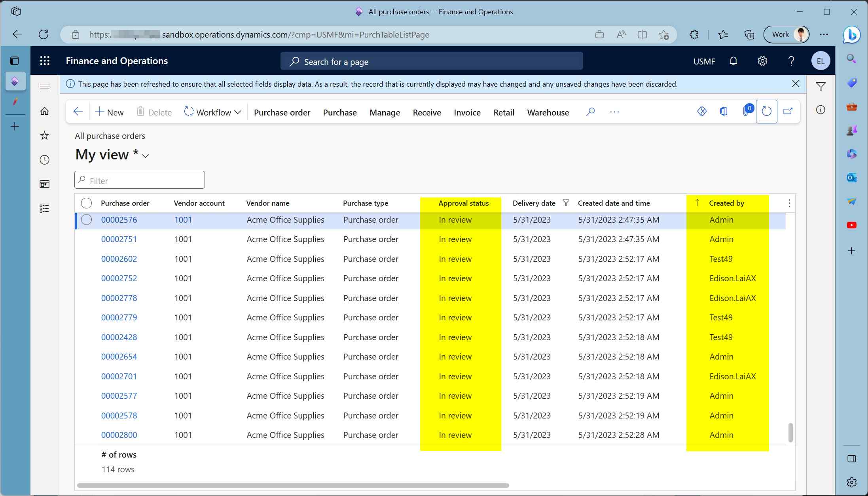Open Delivery date column filter funnel
The image size is (868, 496).
point(566,203)
